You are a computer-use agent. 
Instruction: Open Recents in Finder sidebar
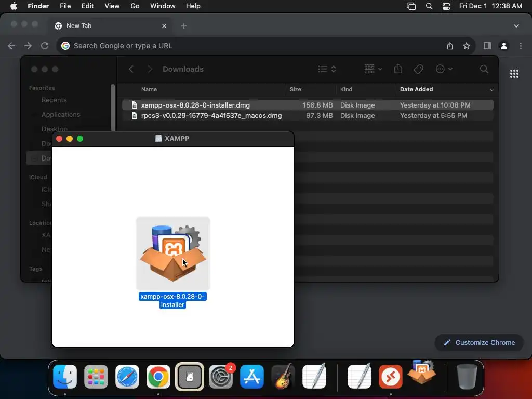(x=54, y=100)
